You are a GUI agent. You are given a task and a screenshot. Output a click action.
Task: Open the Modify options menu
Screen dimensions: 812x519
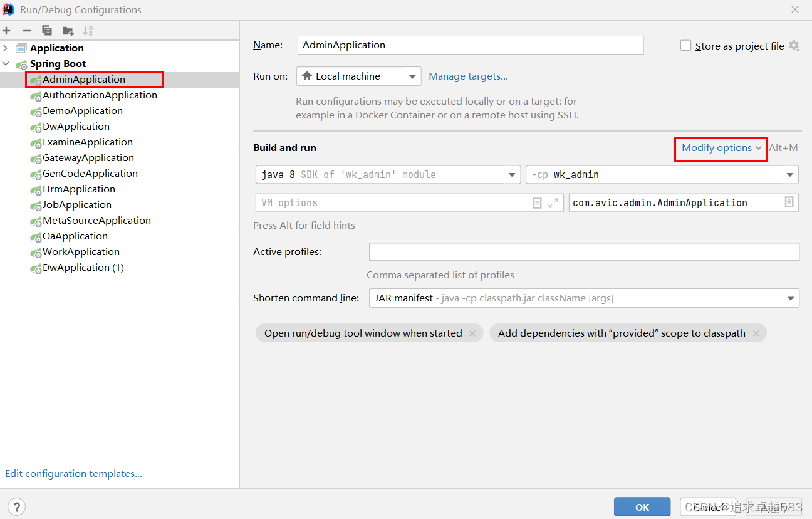click(721, 148)
